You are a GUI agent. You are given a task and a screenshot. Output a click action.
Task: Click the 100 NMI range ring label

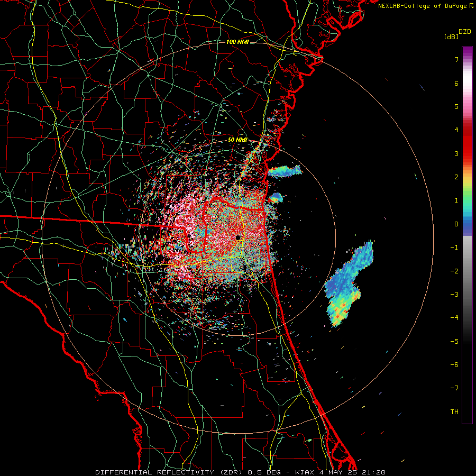(x=237, y=42)
